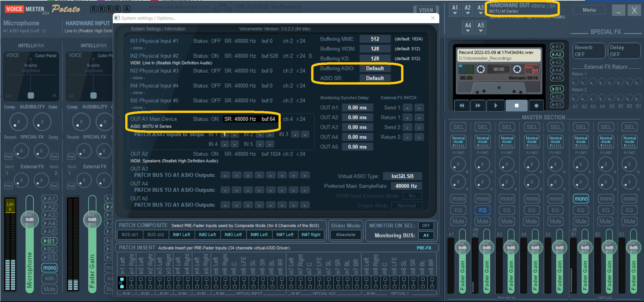Click the Buffering MME value 512
This screenshot has height=302, width=644.
pyautogui.click(x=375, y=39)
